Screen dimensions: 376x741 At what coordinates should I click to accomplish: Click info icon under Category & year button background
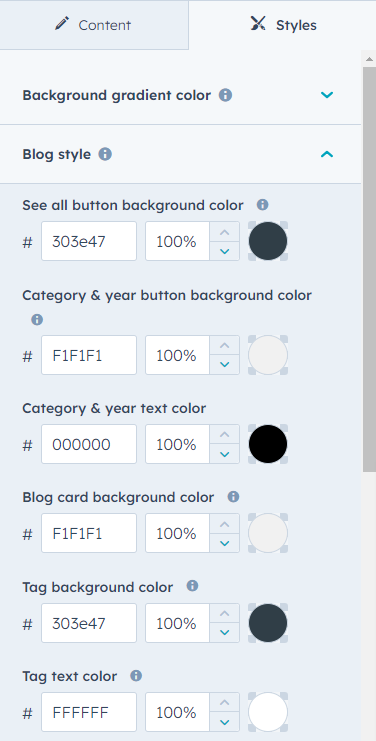coord(37,320)
